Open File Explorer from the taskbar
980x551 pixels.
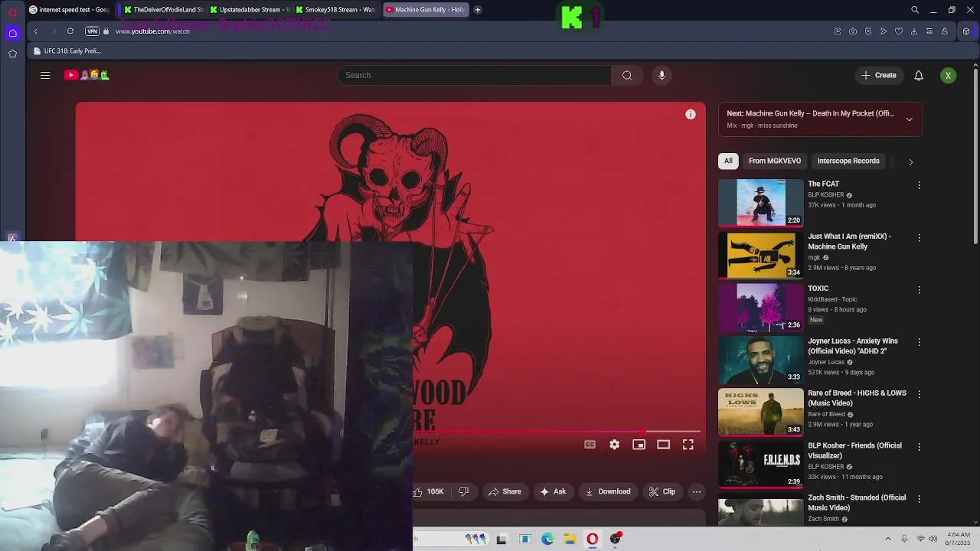pyautogui.click(x=570, y=539)
